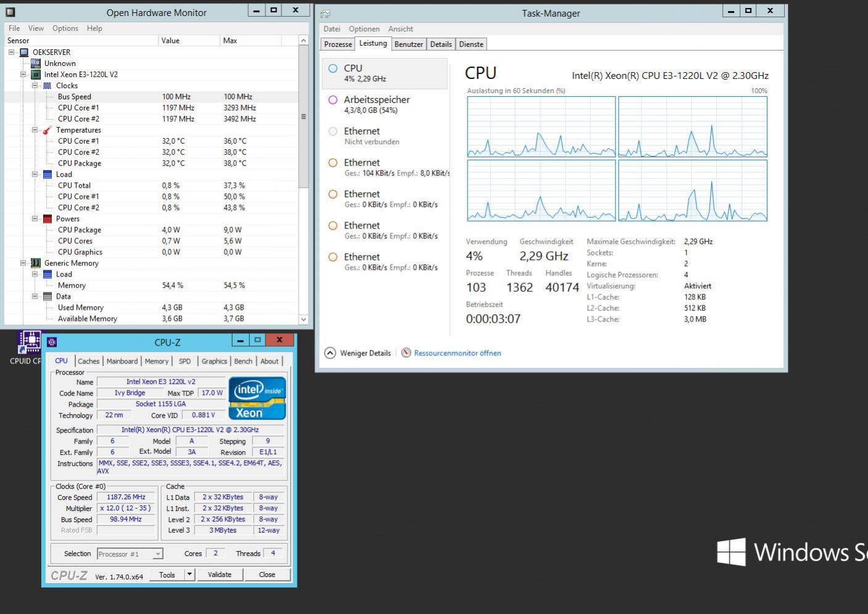The width and height of the screenshot is (868, 614).
Task: Open the CPUID CPU-Z desktop shortcut
Action: tap(28, 347)
